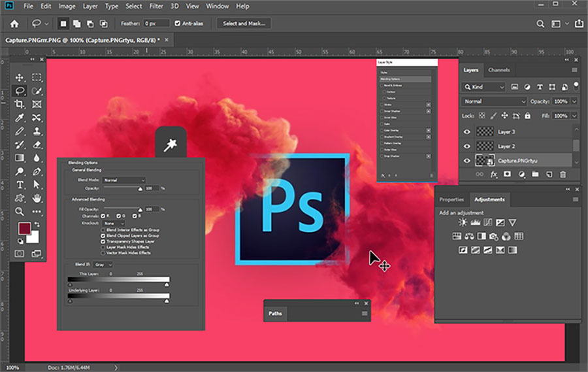Click the This Layer blend slider

[x=118, y=280]
